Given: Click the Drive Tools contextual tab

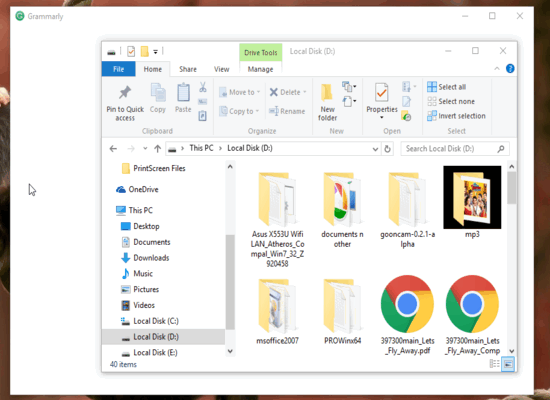Looking at the screenshot, I should click(261, 53).
